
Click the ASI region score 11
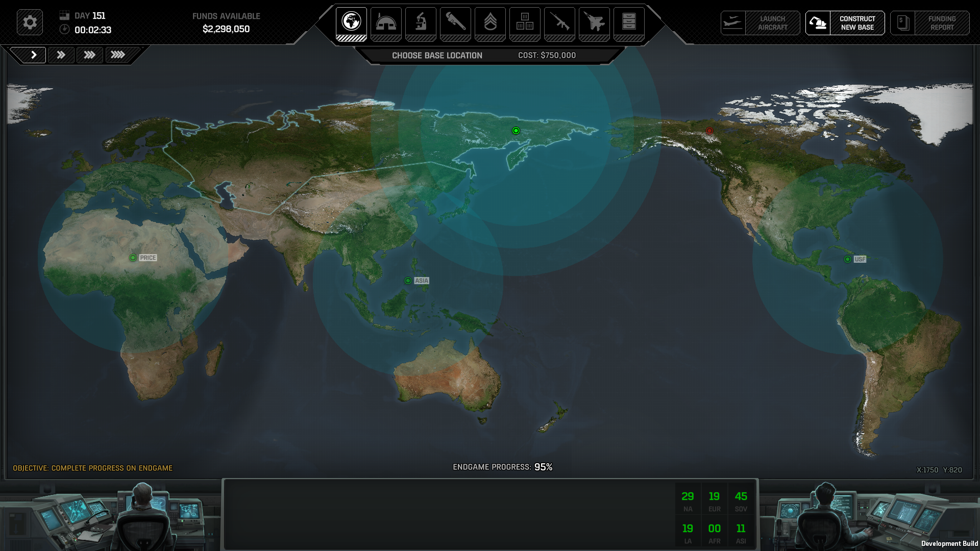pos(741,529)
